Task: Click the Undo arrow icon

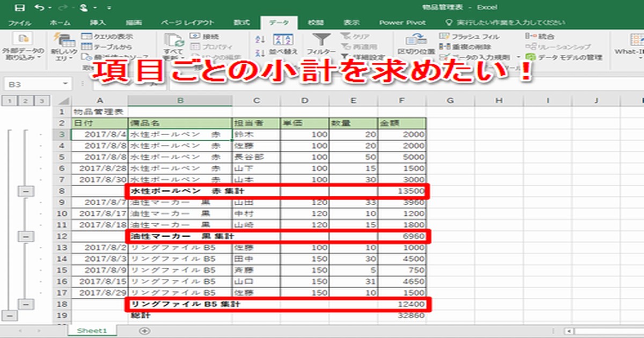Action: click(x=39, y=8)
